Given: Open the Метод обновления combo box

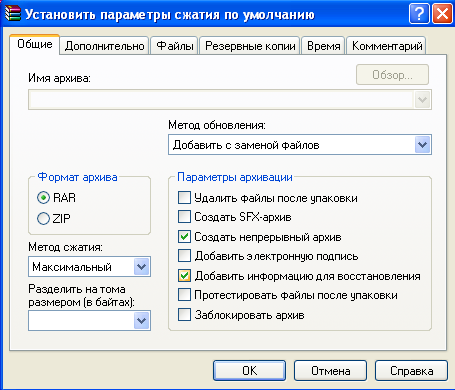Looking at the screenshot, I should [300, 145].
